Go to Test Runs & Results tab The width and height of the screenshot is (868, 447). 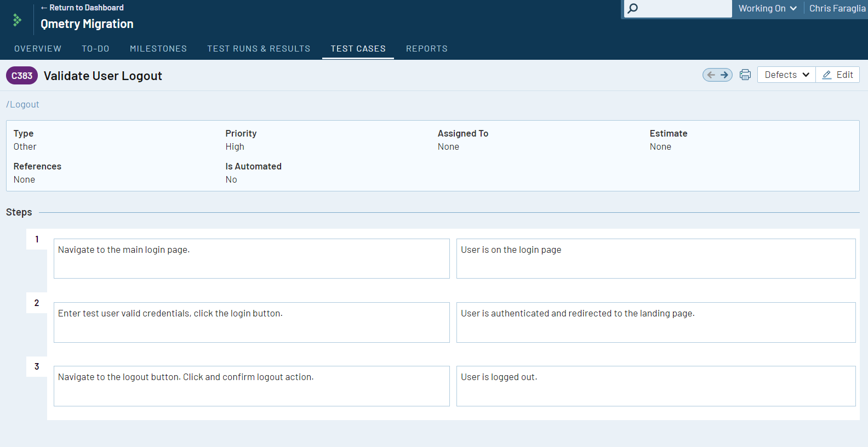pos(259,49)
